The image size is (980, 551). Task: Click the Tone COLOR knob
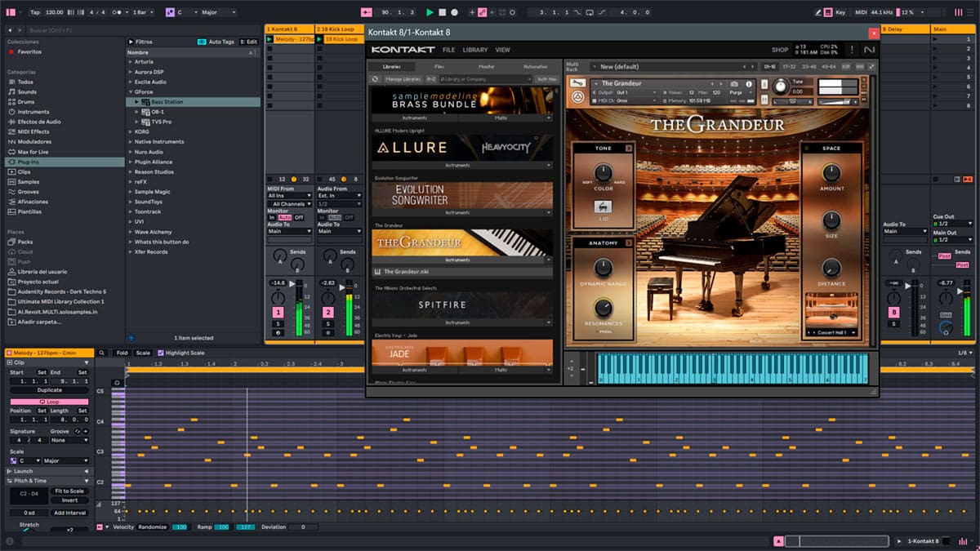click(604, 173)
